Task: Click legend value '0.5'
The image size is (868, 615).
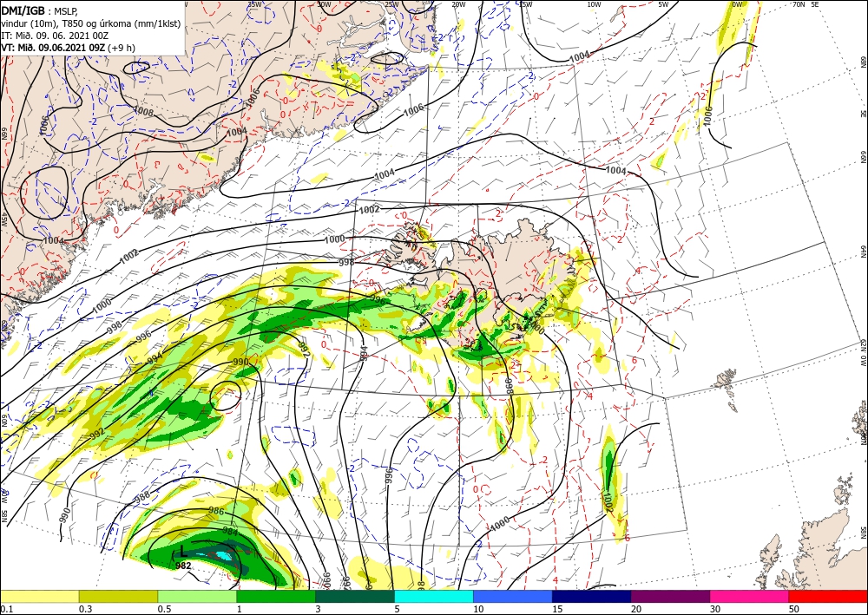Action: [x=164, y=609]
